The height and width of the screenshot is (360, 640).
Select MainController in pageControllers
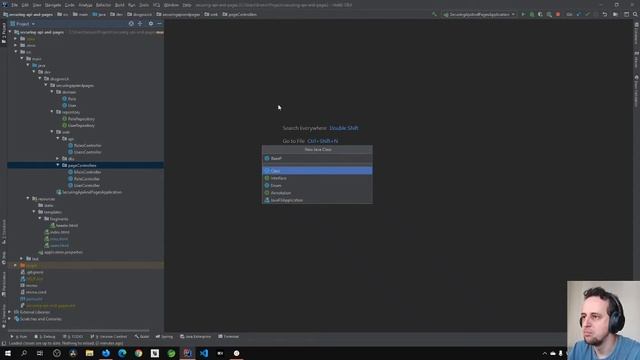click(87, 172)
